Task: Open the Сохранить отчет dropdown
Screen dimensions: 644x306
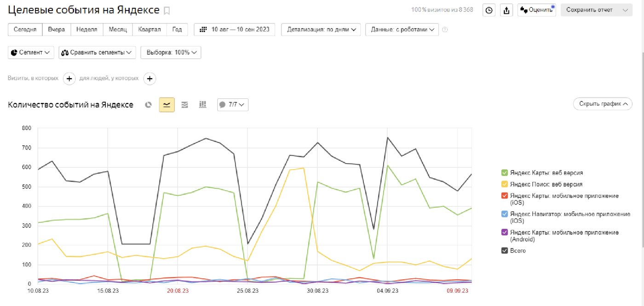Action: pos(596,10)
